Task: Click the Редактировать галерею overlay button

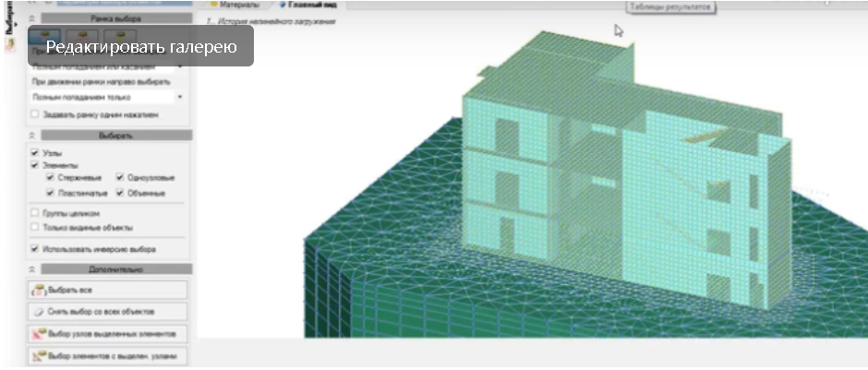Action: [140, 46]
